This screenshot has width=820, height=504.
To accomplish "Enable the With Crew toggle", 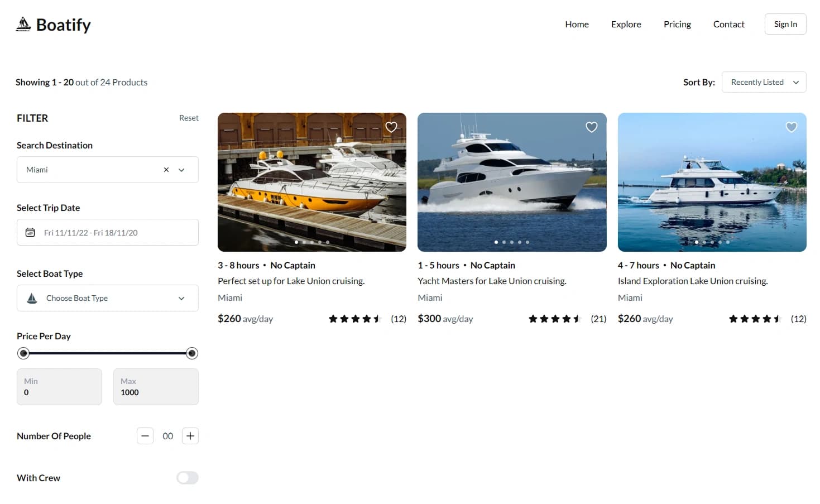I will [187, 478].
